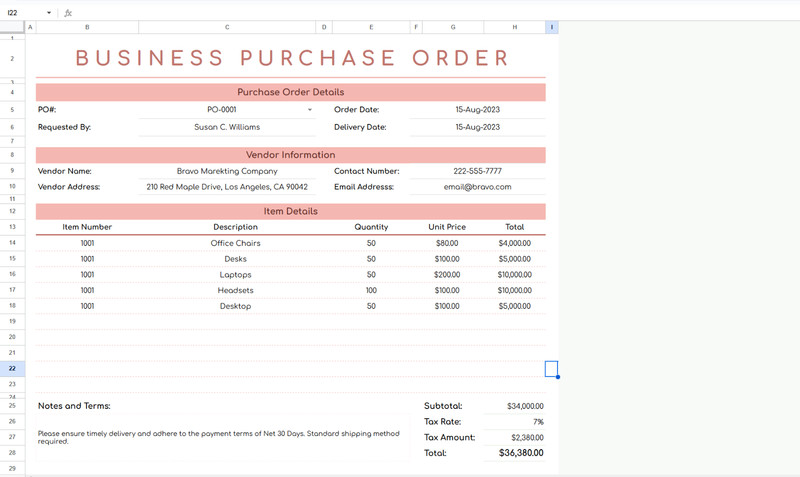Screen dimensions: 800x477
Task: Select row 14 header
Action: pyautogui.click(x=12, y=243)
